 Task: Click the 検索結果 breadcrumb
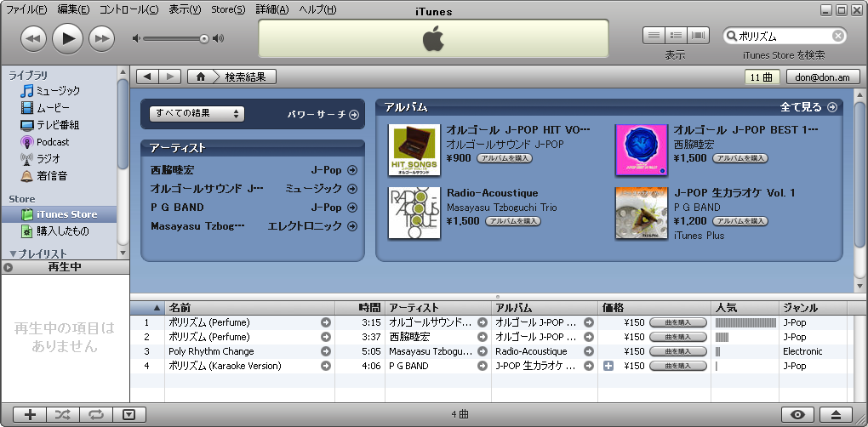245,77
